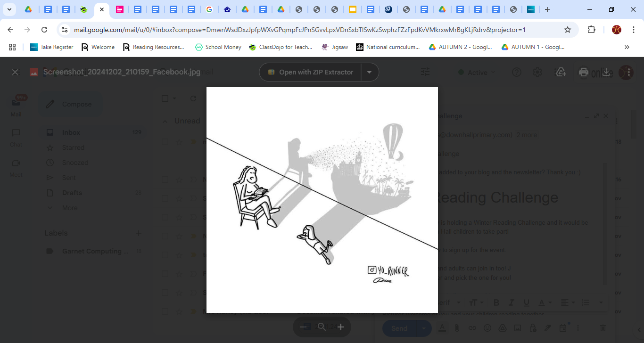Bookmark this page with the star
This screenshot has width=644, height=343.
568,30
